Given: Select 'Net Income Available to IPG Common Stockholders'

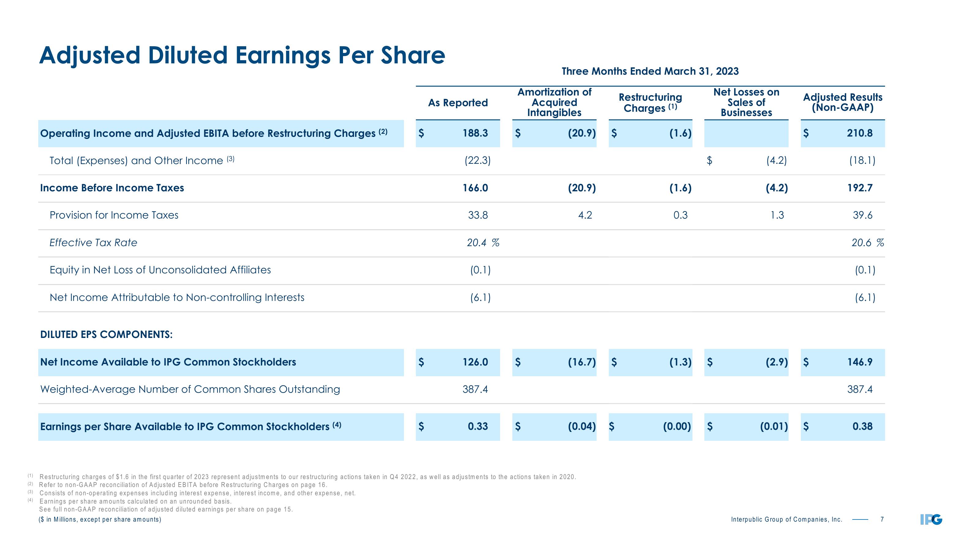Looking at the screenshot, I should [168, 362].
